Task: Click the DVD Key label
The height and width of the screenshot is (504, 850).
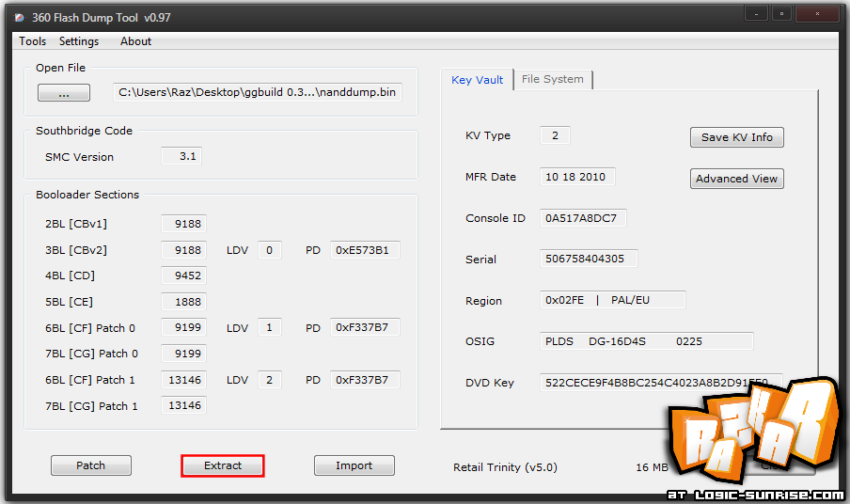Action: pos(490,383)
